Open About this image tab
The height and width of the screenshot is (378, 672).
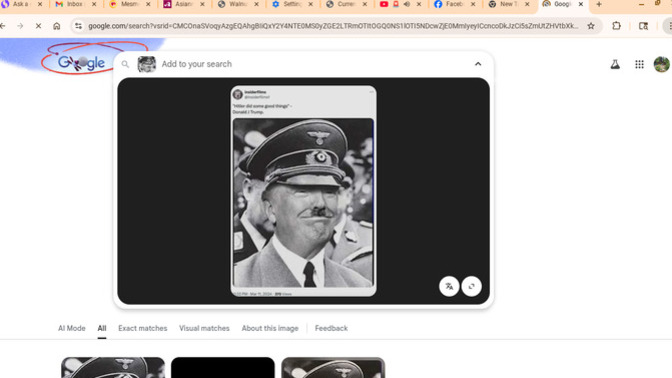(270, 328)
